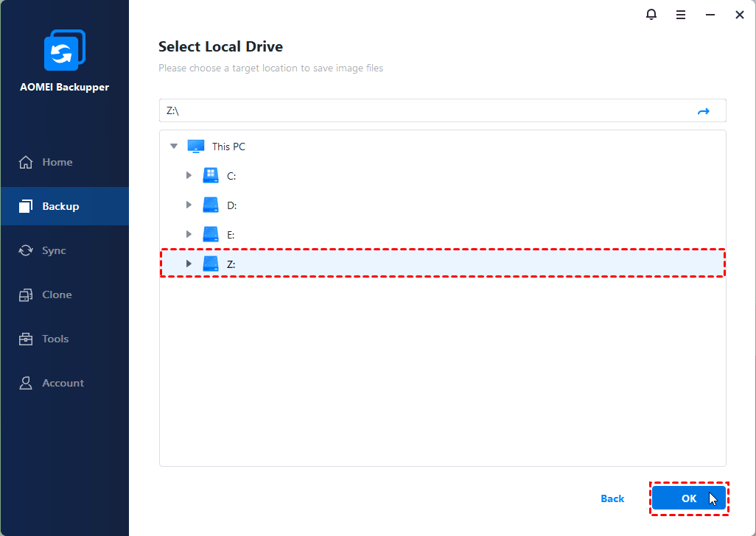
Task: Open the Tools section
Action: pos(55,339)
